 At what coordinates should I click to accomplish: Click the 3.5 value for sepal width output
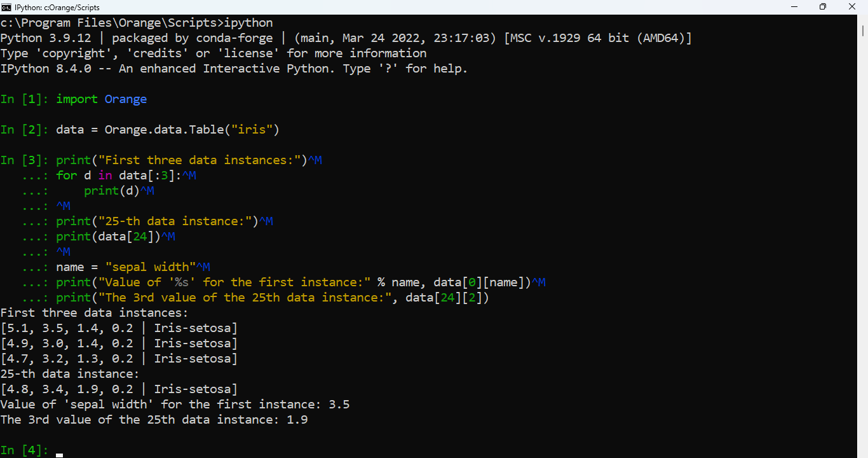[x=339, y=405]
